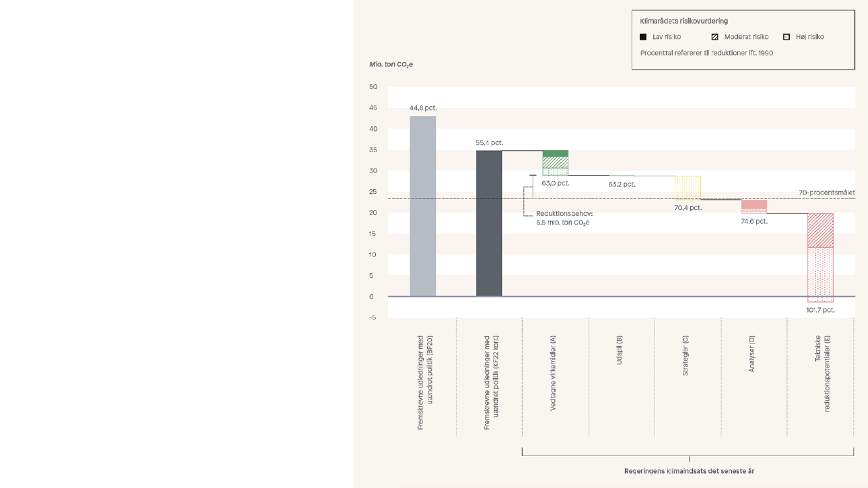This screenshot has width=868, height=488.
Task: Click the 70-procentsmålet line label
Action: click(x=826, y=193)
